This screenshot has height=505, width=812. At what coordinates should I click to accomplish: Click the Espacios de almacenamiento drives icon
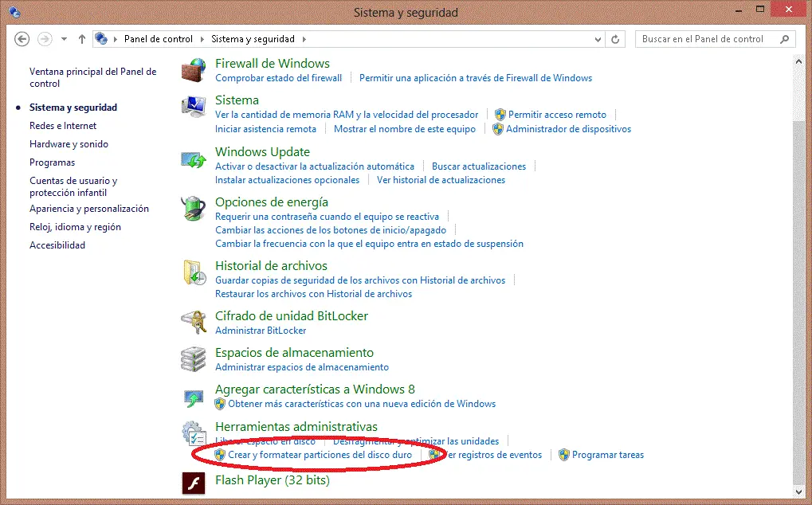194,359
